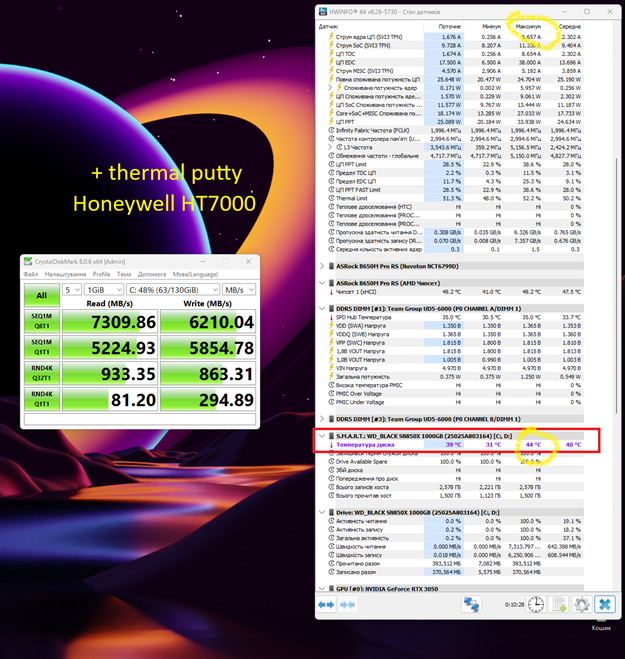Expand the Споживана потужність ядер sub-row
The height and width of the screenshot is (659, 625).
[x=330, y=88]
